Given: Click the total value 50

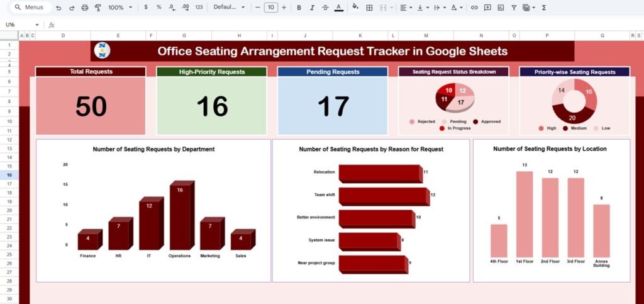Looking at the screenshot, I should [91, 106].
